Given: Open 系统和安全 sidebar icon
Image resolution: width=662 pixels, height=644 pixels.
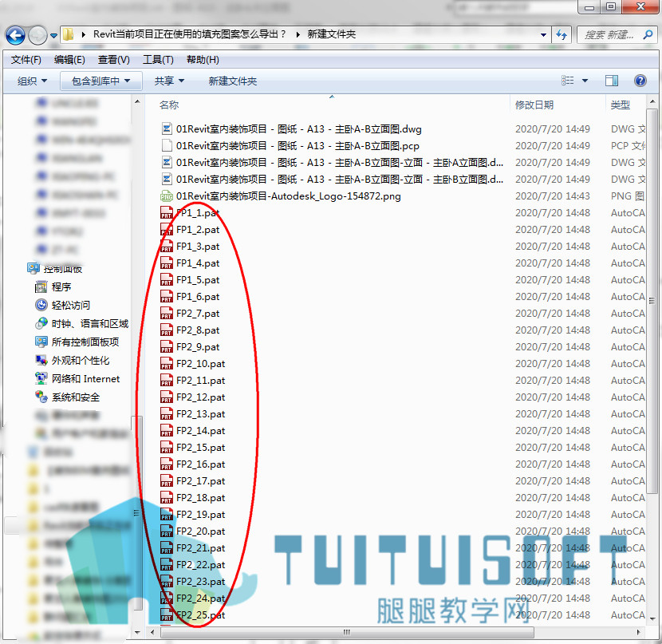Looking at the screenshot, I should 41,397.
